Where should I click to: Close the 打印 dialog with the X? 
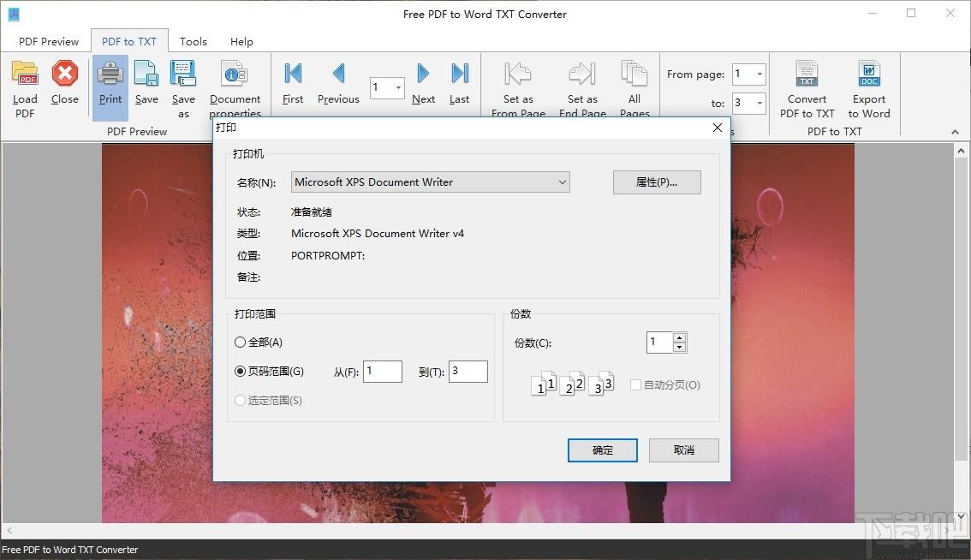(717, 128)
